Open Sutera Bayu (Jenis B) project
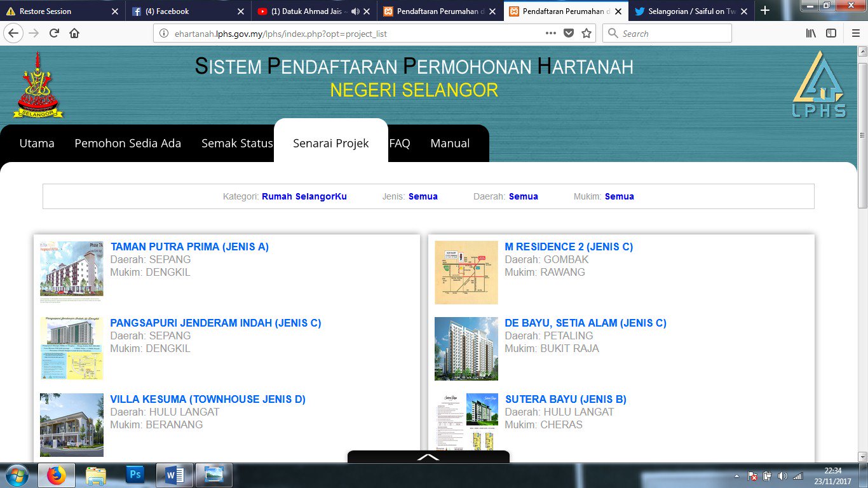Screen dimensions: 868x488 (566, 399)
